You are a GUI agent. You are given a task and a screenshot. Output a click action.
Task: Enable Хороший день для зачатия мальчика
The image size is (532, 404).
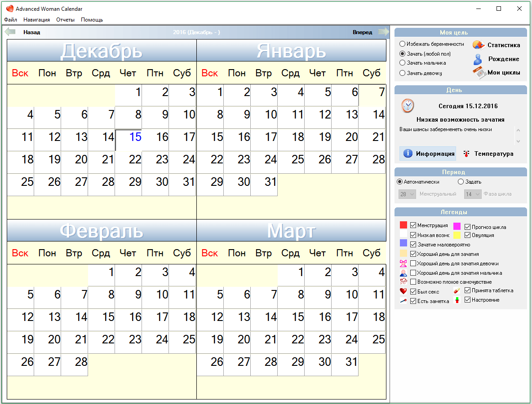pyautogui.click(x=413, y=273)
